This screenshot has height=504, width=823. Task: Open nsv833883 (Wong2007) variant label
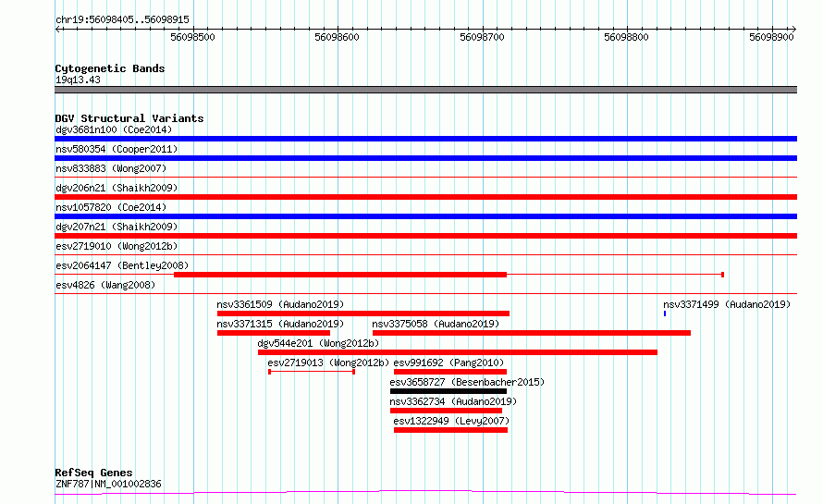point(111,168)
